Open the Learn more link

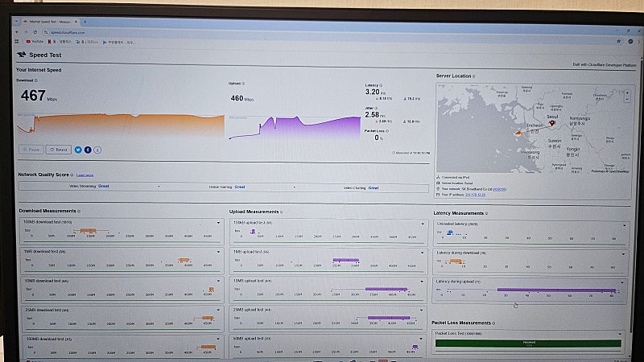[x=85, y=175]
